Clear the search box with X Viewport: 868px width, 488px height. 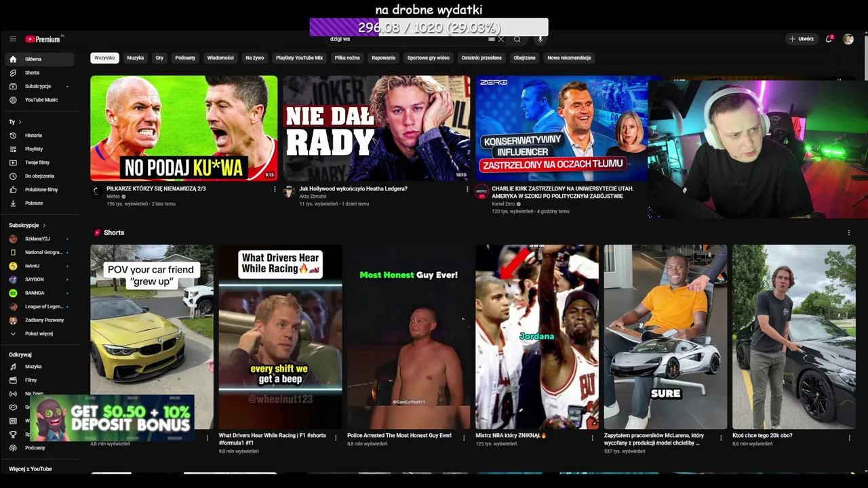pos(501,39)
